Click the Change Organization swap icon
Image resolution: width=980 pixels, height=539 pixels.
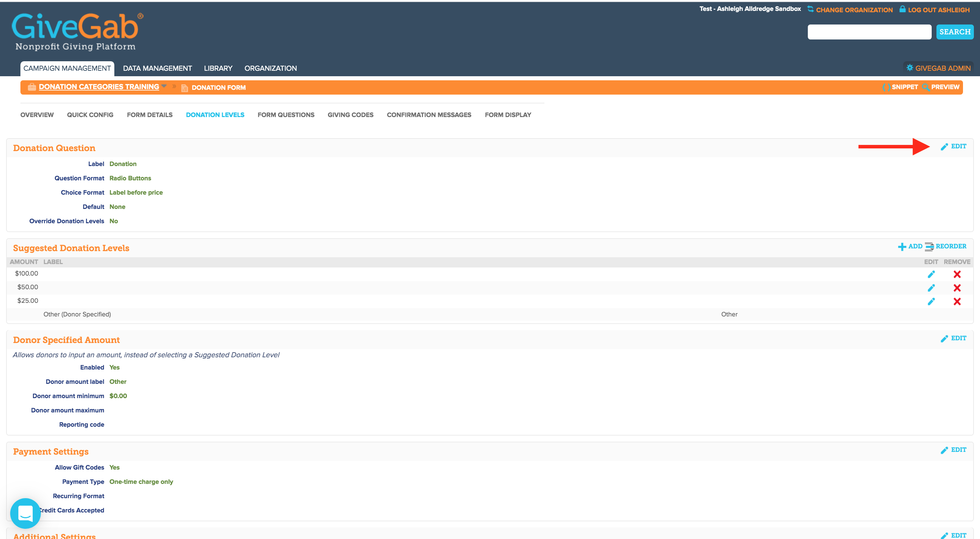pos(810,9)
